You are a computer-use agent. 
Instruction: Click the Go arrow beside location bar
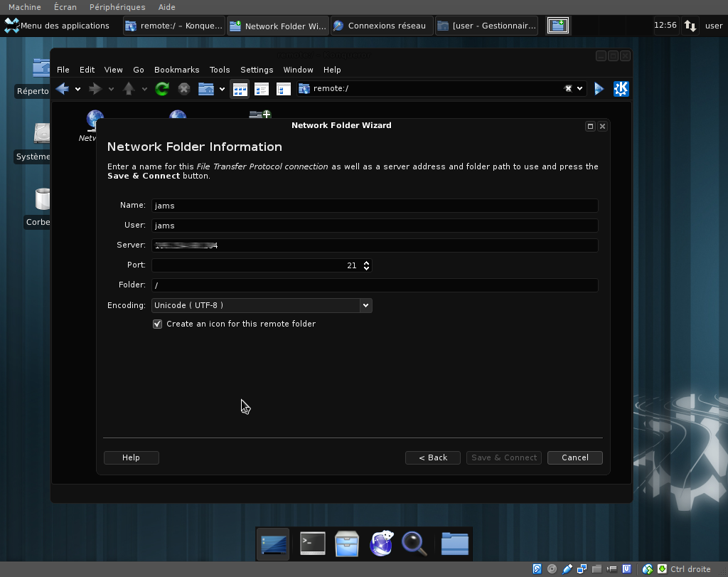pyautogui.click(x=599, y=89)
